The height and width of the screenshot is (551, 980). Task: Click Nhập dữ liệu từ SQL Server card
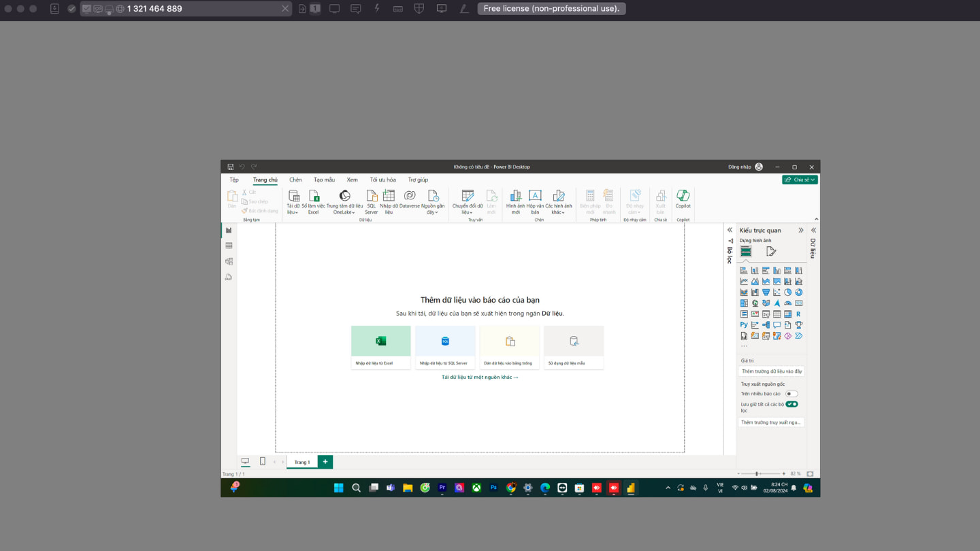(x=445, y=348)
